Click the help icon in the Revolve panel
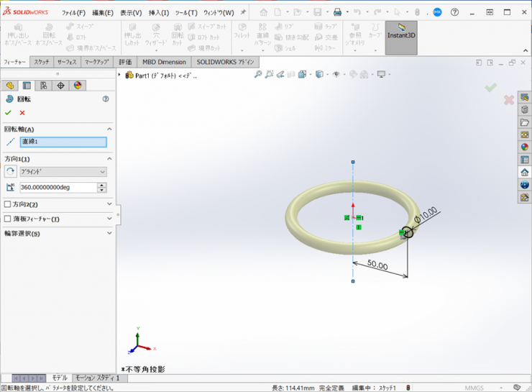The image size is (532, 392). [x=106, y=99]
